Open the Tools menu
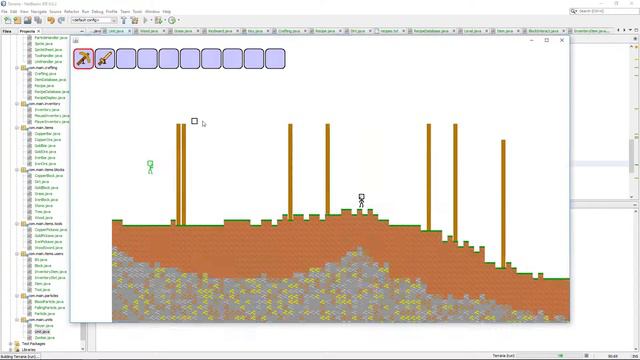Image resolution: width=640 pixels, height=360 pixels. coord(137,12)
